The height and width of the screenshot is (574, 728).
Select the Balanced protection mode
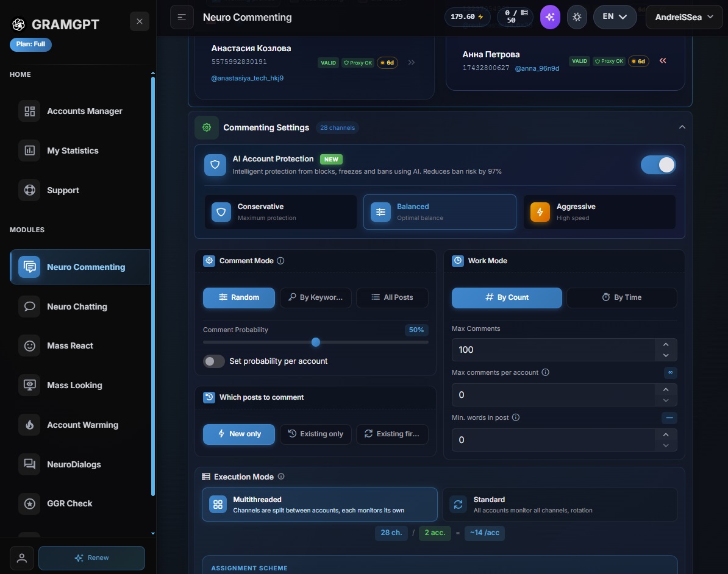click(x=440, y=212)
